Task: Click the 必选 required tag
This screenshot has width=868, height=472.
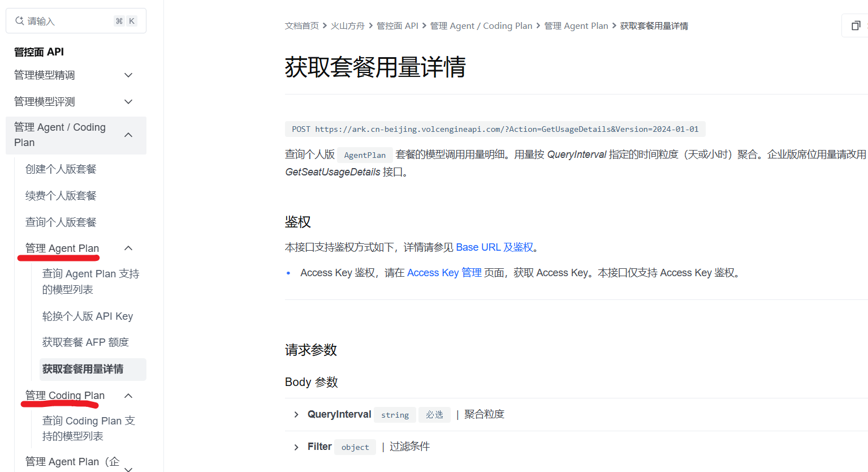Action: click(434, 415)
